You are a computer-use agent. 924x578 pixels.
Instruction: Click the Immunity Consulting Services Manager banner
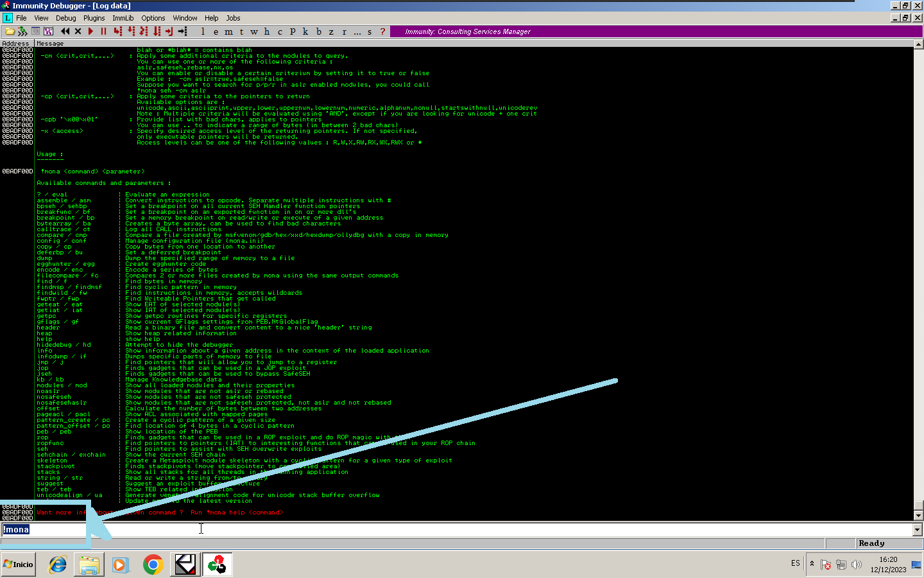[x=655, y=31]
